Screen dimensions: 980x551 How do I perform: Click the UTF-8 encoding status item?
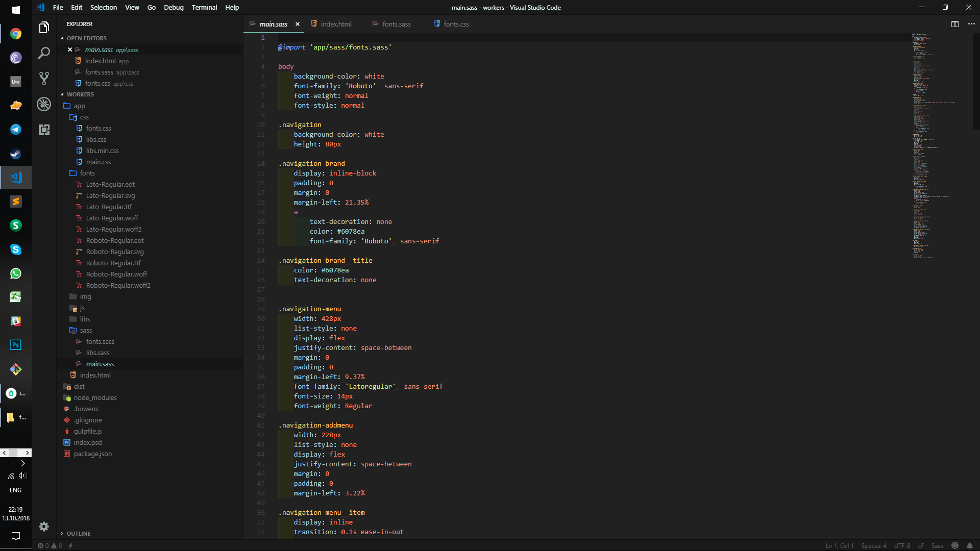pyautogui.click(x=902, y=545)
